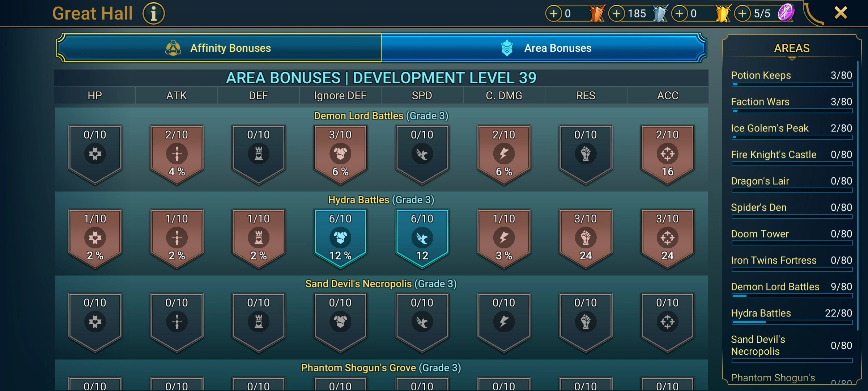Select Hydra Battles Ignore DEF badge 12%
This screenshot has width=868, height=391.
(x=340, y=239)
